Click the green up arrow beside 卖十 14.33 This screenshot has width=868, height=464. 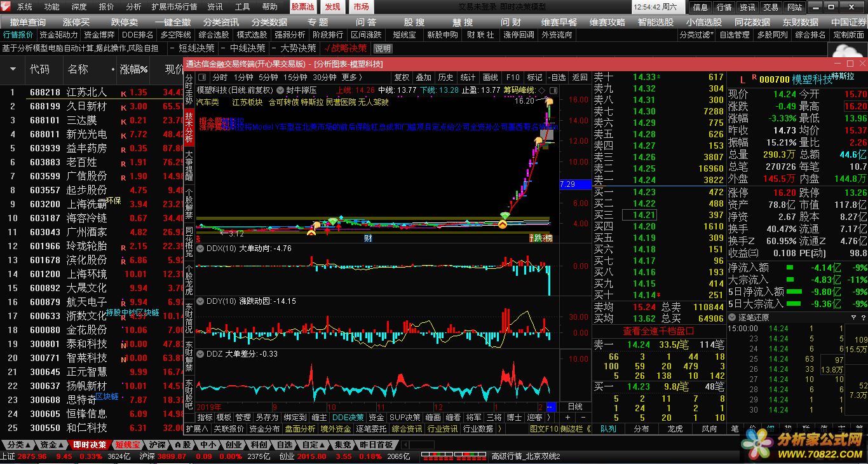658,78
